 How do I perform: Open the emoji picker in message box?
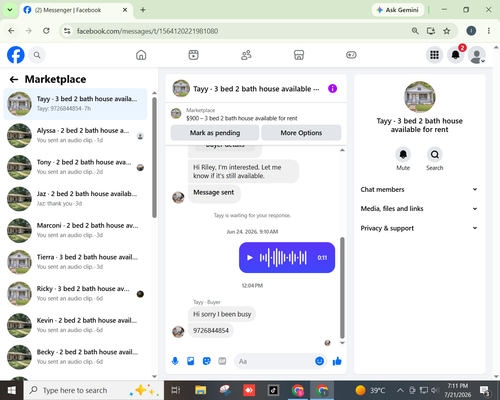coord(319,361)
